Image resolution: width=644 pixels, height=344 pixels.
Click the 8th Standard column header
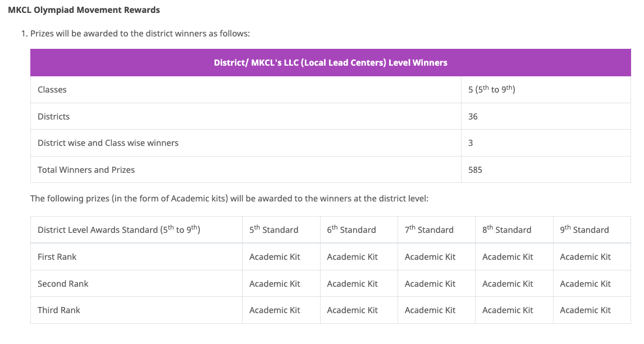[506, 230]
